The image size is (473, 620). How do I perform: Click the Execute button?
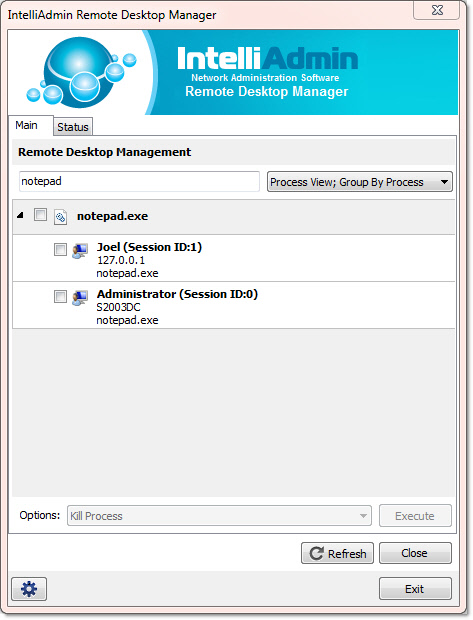(x=415, y=516)
